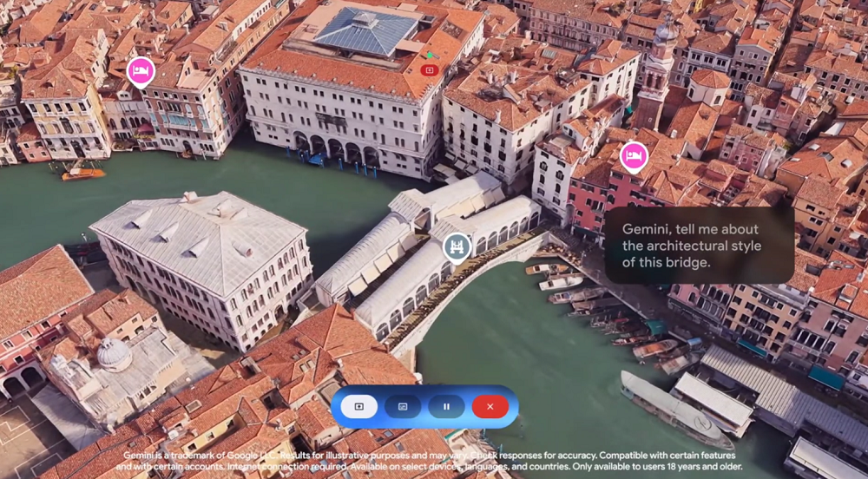The image size is (868, 479).
Task: Click the picture icon in Gemini toolbar
Action: click(x=403, y=406)
